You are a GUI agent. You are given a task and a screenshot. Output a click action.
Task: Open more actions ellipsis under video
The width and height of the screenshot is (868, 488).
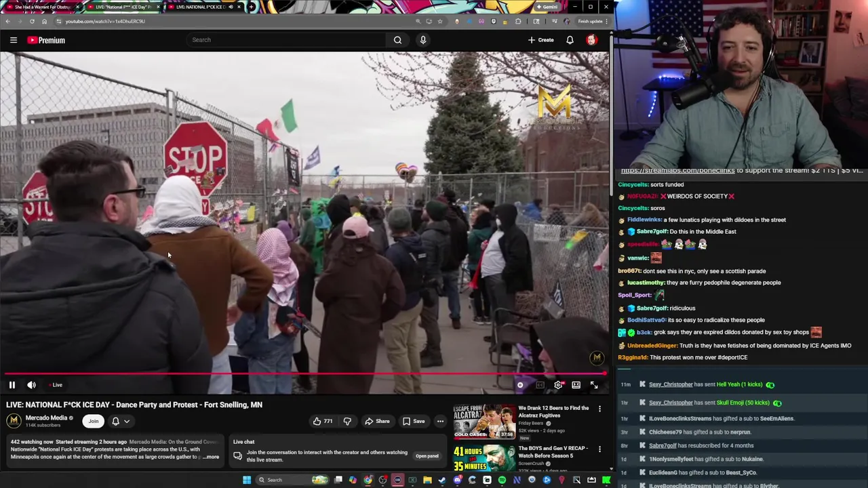pyautogui.click(x=440, y=421)
